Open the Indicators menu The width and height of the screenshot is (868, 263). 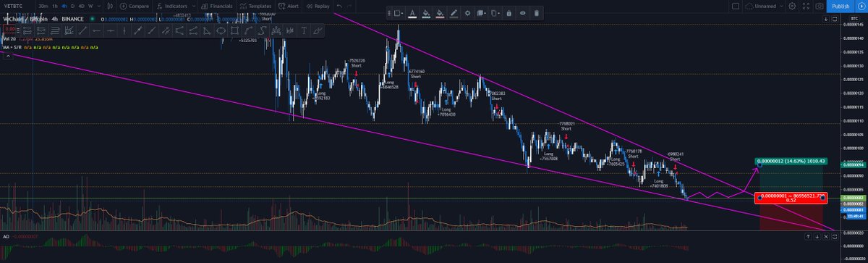pos(172,6)
